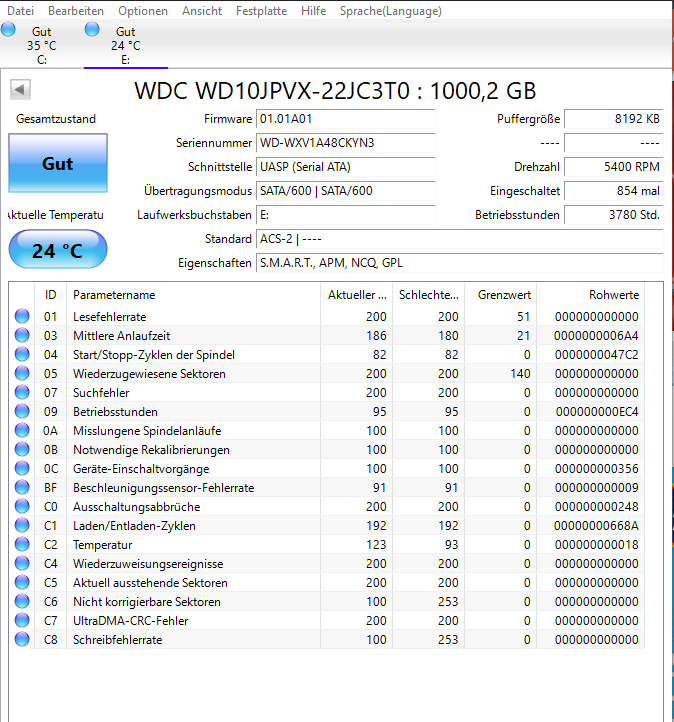The height and width of the screenshot is (722, 674).
Task: Click the blue status orb for drive C:
Action: coord(8,29)
